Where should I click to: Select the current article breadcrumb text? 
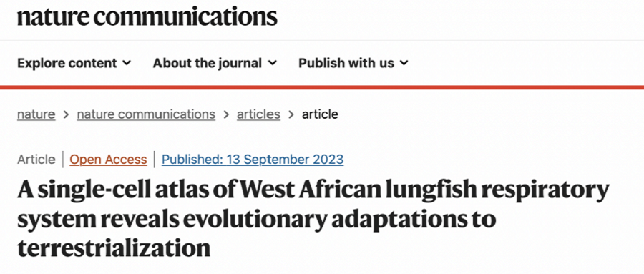[x=320, y=114]
